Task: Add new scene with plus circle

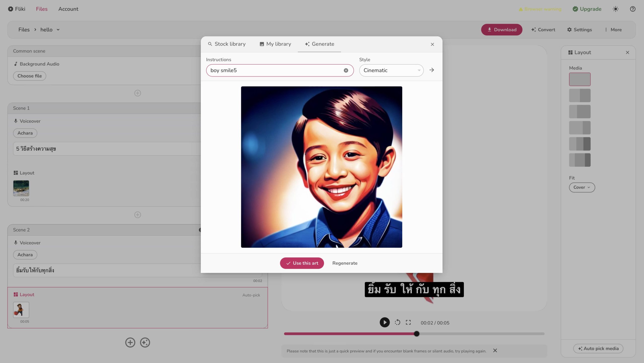Action: click(x=130, y=342)
